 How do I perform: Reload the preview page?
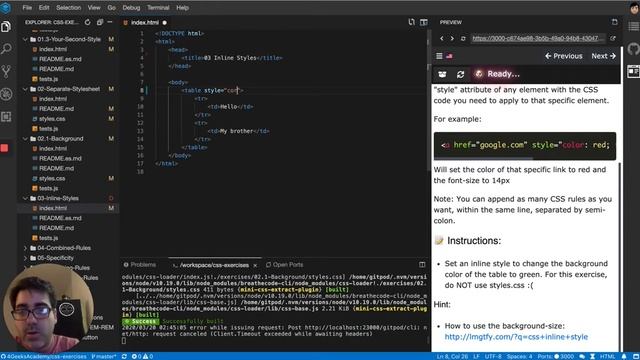[463, 38]
